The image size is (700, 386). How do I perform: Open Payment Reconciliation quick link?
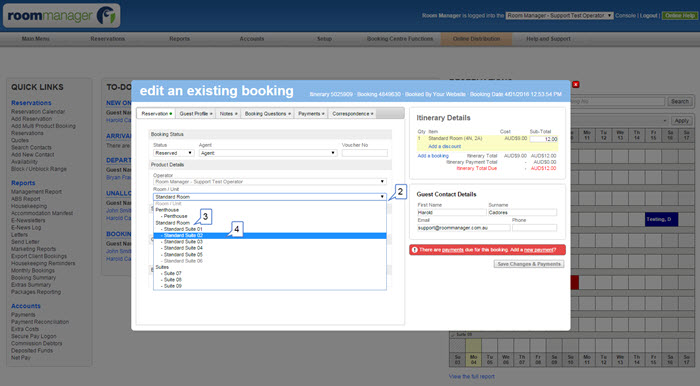pos(40,322)
